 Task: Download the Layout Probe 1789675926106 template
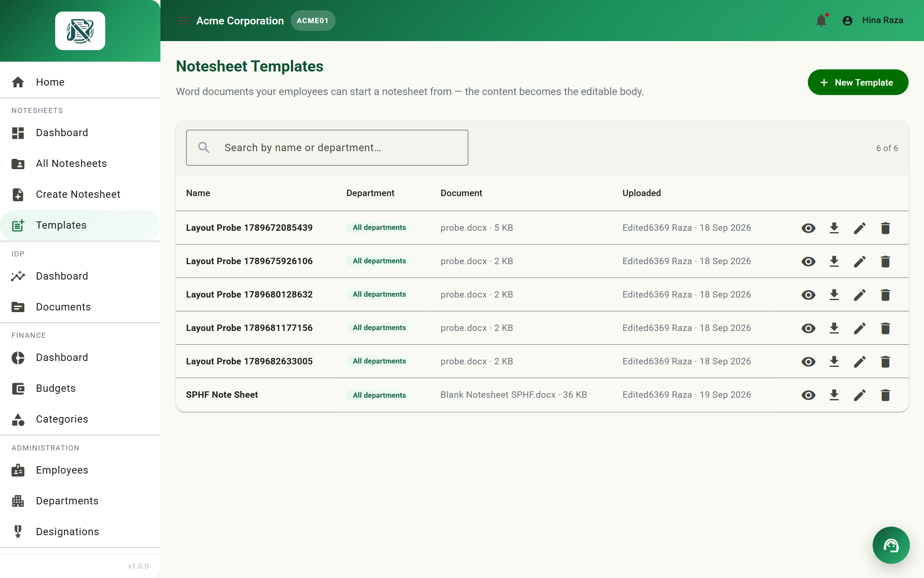(834, 261)
